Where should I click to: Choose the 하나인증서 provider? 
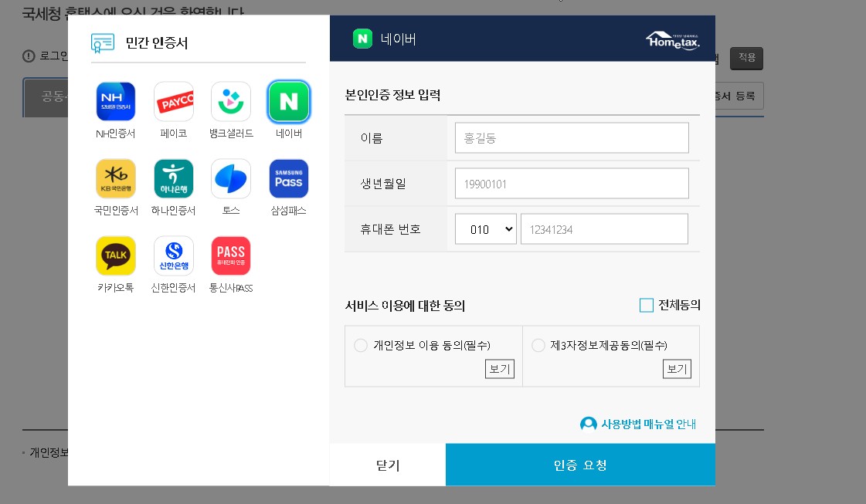pos(173,178)
